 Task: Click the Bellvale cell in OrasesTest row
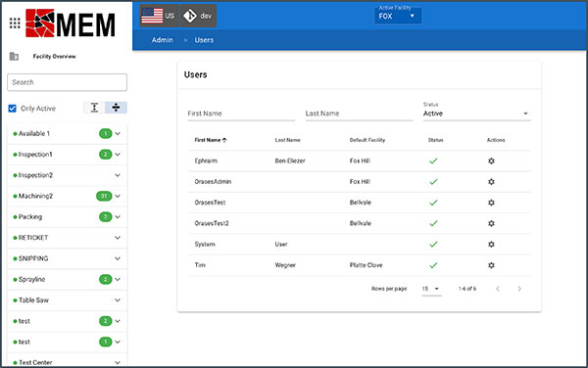[x=361, y=203]
